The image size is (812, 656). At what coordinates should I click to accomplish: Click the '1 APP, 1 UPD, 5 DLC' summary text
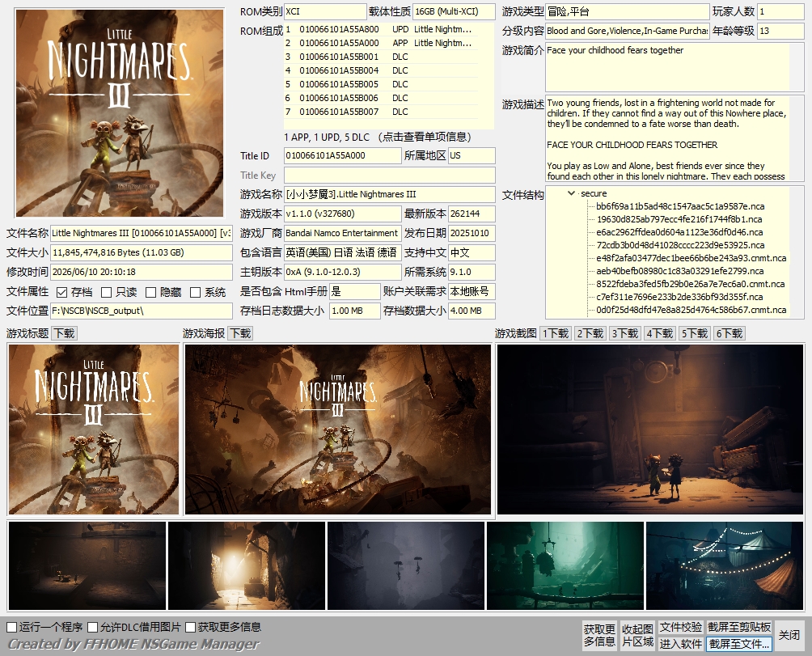pyautogui.click(x=327, y=138)
